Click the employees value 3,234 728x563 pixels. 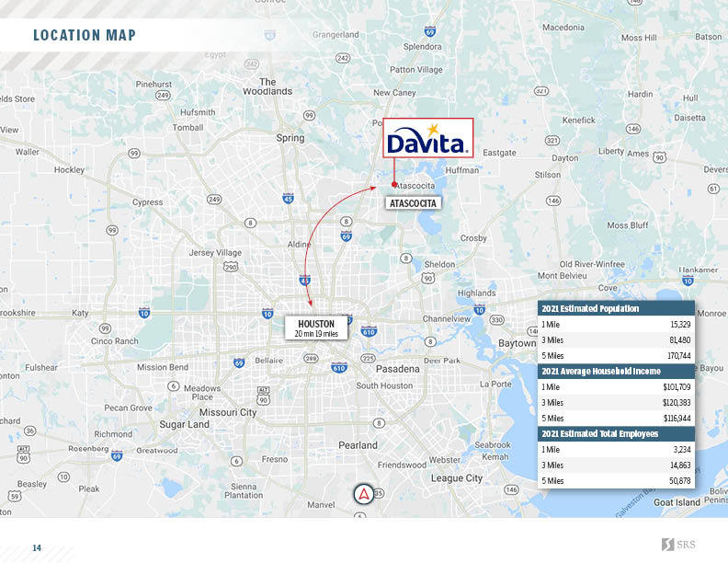pyautogui.click(x=682, y=450)
